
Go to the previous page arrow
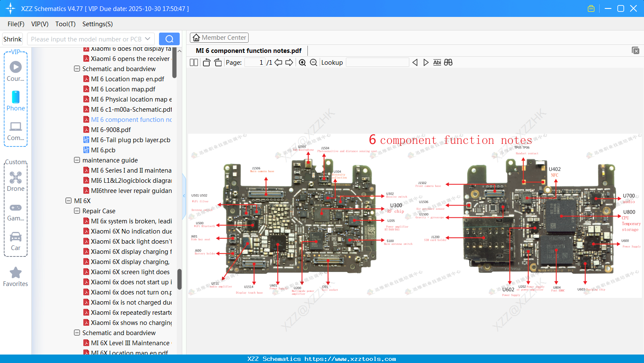[x=278, y=63]
